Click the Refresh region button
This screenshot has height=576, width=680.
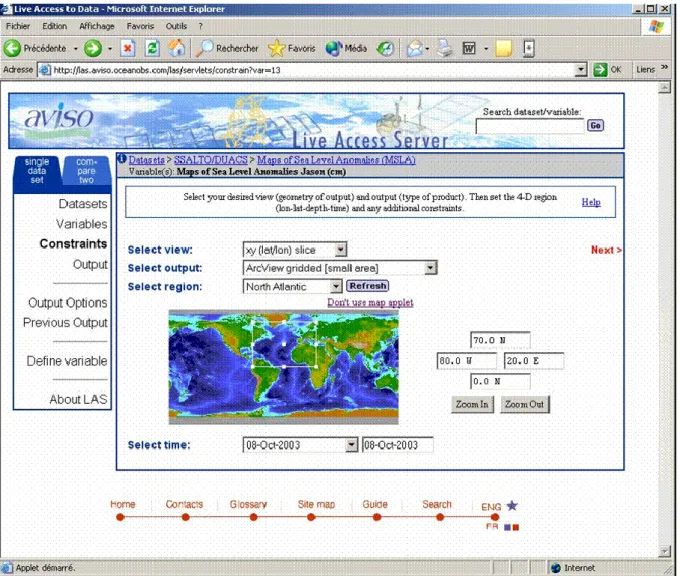tap(368, 286)
